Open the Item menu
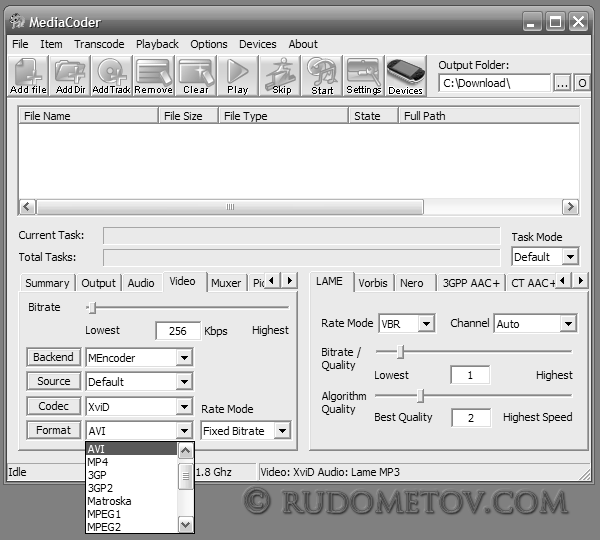600x540 pixels. pyautogui.click(x=51, y=44)
